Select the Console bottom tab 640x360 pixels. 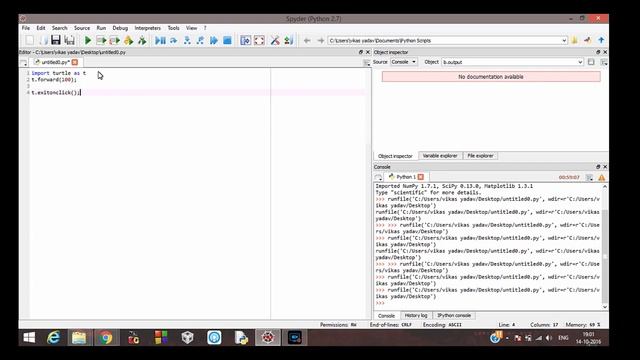(386, 316)
